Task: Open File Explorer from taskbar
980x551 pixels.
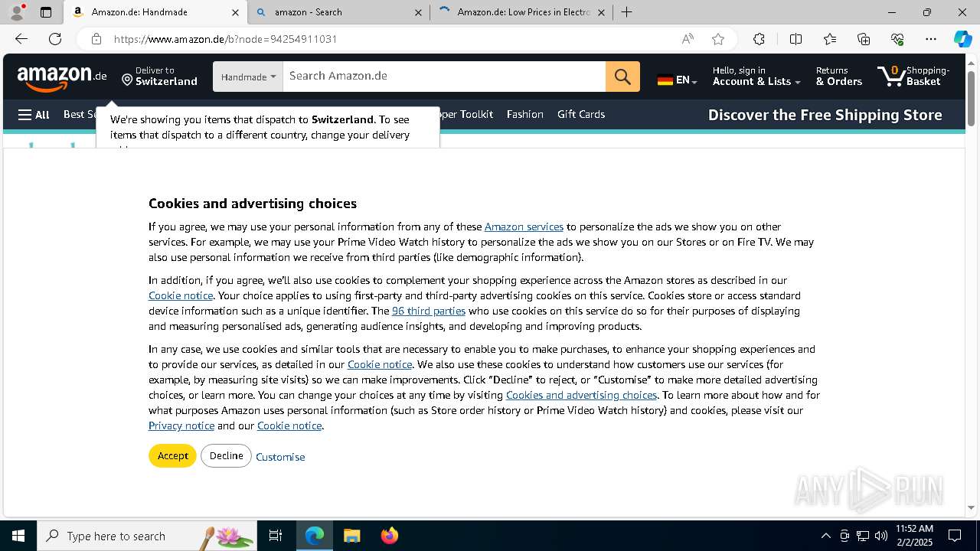Action: click(x=351, y=536)
